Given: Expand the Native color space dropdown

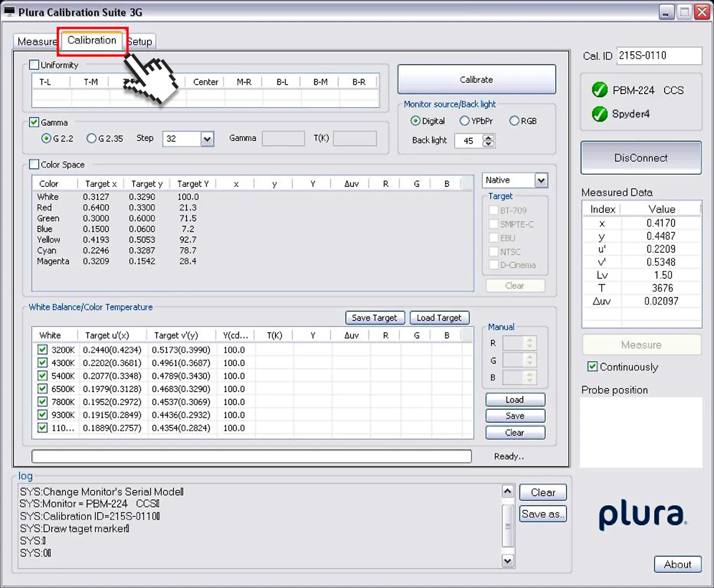Looking at the screenshot, I should coord(541,180).
